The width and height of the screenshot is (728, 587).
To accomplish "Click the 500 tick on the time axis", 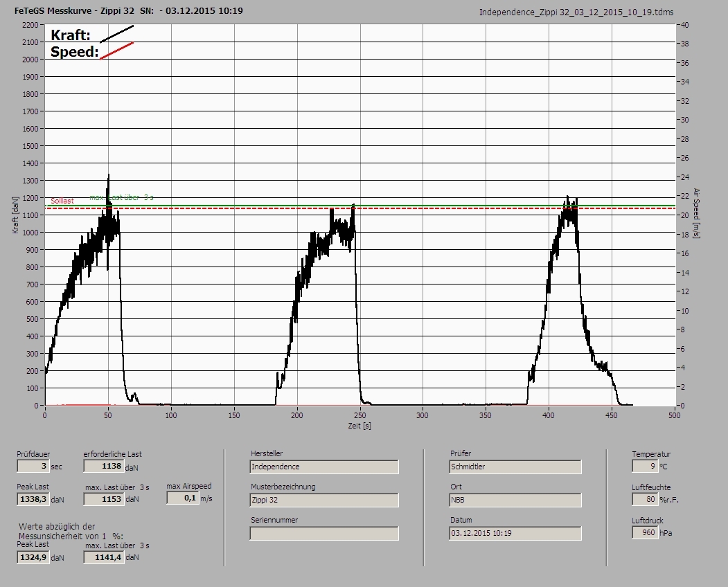I will click(x=675, y=415).
